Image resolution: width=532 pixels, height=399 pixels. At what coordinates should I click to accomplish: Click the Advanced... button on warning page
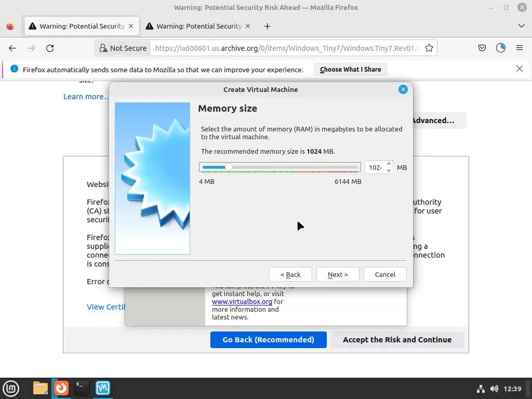tap(439, 121)
